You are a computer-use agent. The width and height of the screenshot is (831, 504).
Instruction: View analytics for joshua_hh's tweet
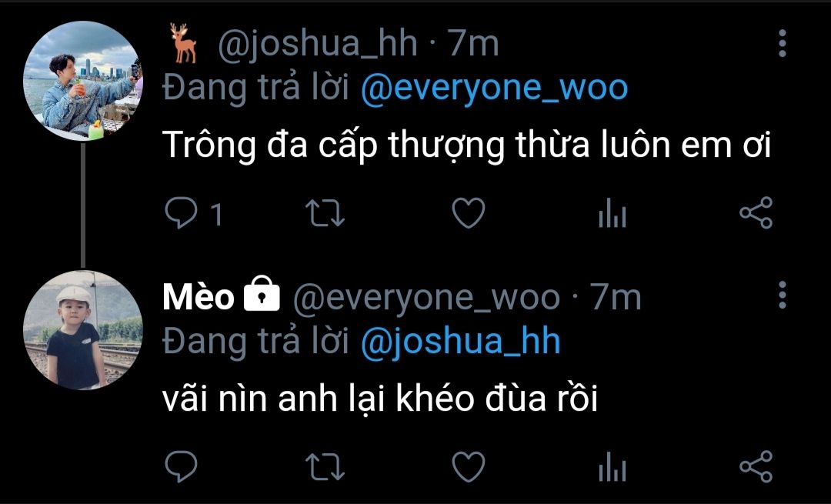coord(612,213)
